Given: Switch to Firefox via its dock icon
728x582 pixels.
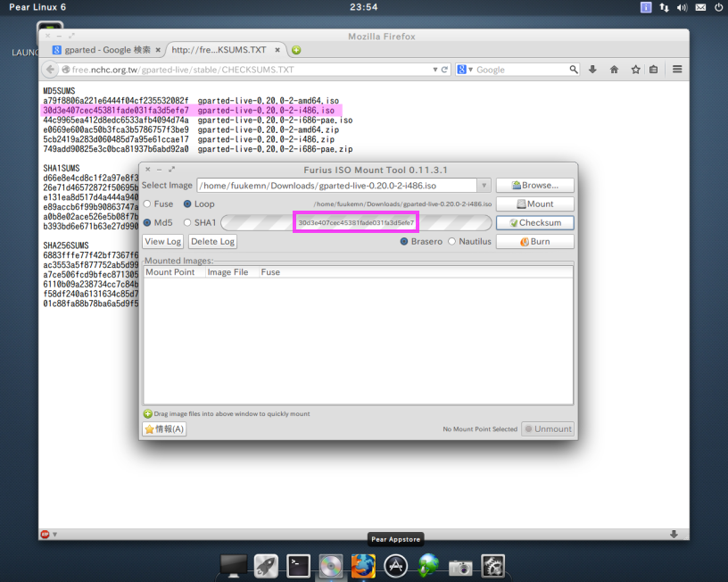Looking at the screenshot, I should point(363,566).
